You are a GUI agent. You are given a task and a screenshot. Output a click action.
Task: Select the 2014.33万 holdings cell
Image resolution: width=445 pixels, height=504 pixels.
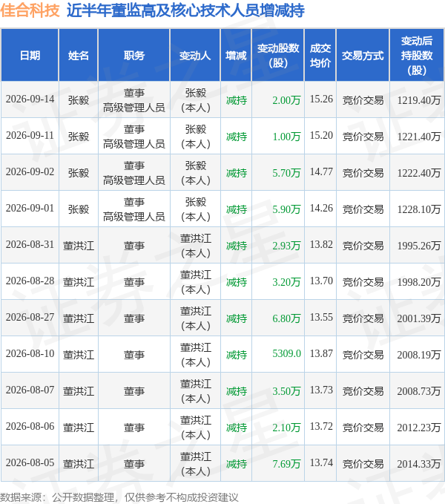419,464
